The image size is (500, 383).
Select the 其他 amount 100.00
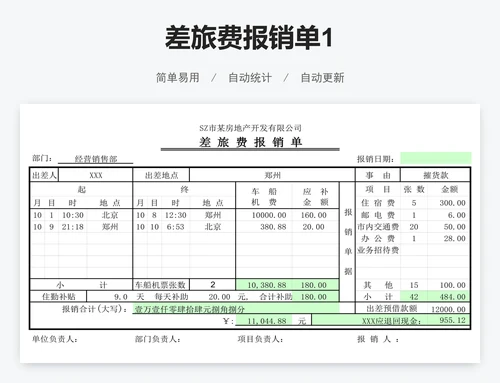(x=452, y=285)
